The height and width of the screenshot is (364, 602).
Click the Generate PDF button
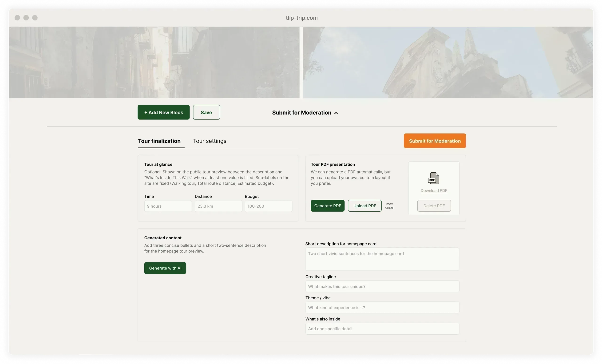(x=327, y=206)
